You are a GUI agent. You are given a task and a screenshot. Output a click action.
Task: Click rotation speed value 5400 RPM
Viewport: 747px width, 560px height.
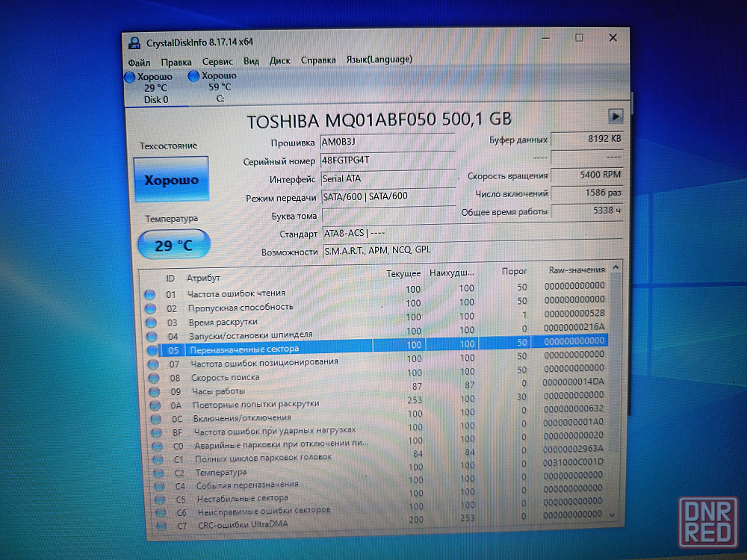586,175
